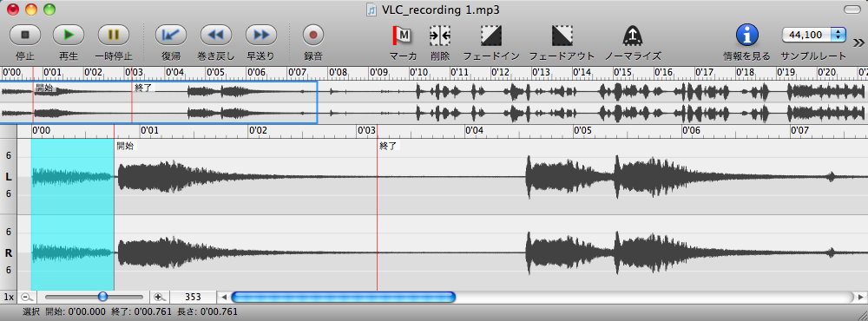Click the file proxy icon in title bar
The image size is (868, 321).
pos(372,10)
